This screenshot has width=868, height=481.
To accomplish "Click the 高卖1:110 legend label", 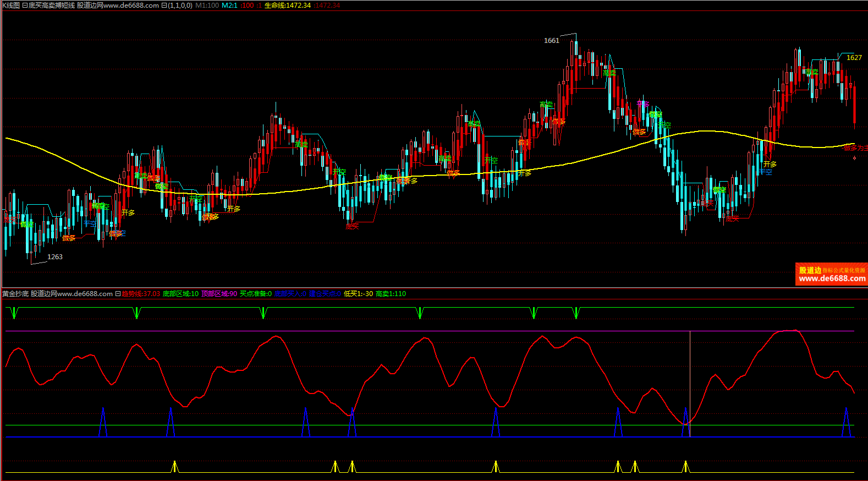I will tap(391, 294).
